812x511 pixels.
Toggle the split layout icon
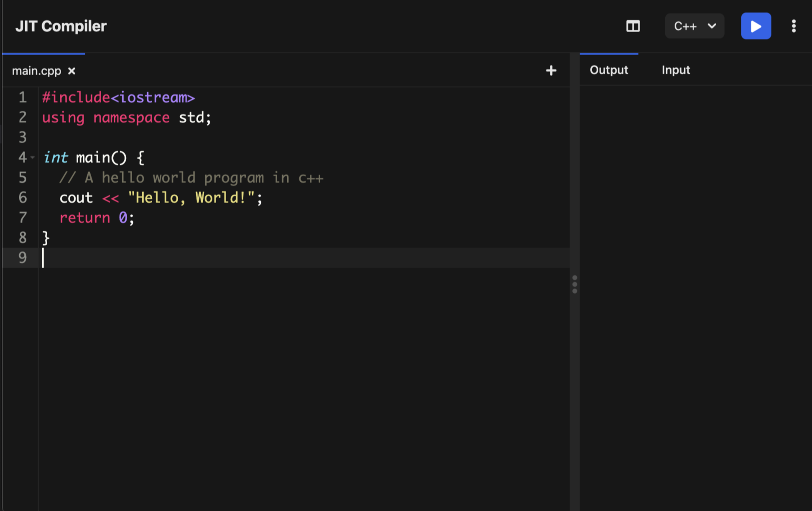[x=633, y=26]
